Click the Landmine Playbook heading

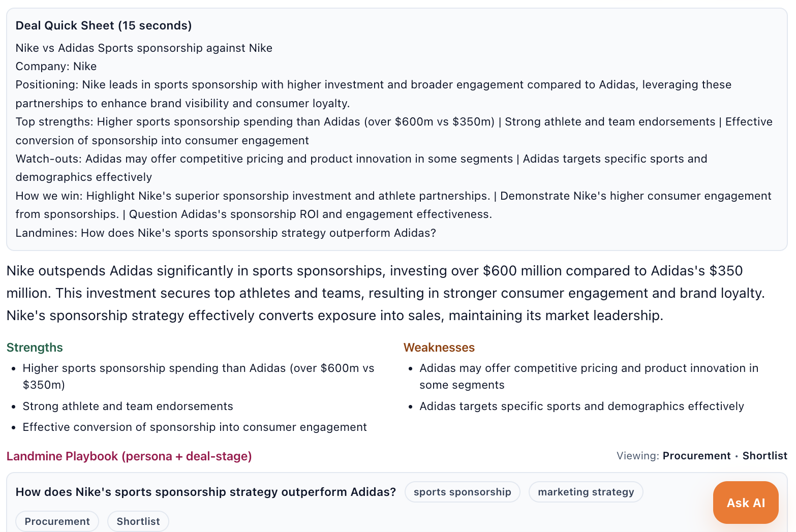pyautogui.click(x=129, y=456)
